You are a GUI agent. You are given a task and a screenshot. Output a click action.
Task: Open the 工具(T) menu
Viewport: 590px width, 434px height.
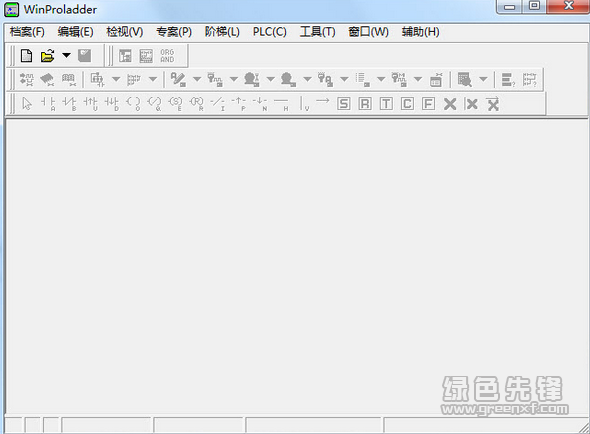click(x=317, y=32)
